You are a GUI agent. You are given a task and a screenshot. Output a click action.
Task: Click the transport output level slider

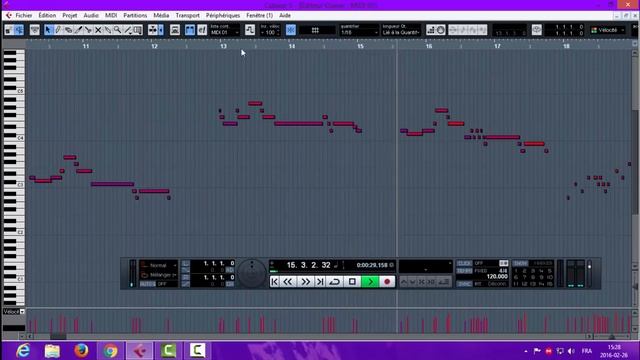589,273
